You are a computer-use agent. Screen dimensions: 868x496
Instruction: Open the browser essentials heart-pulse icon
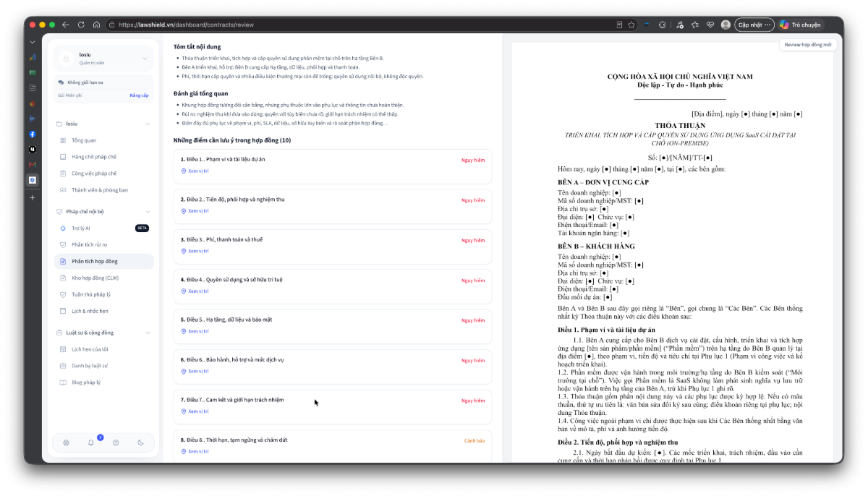coord(710,25)
